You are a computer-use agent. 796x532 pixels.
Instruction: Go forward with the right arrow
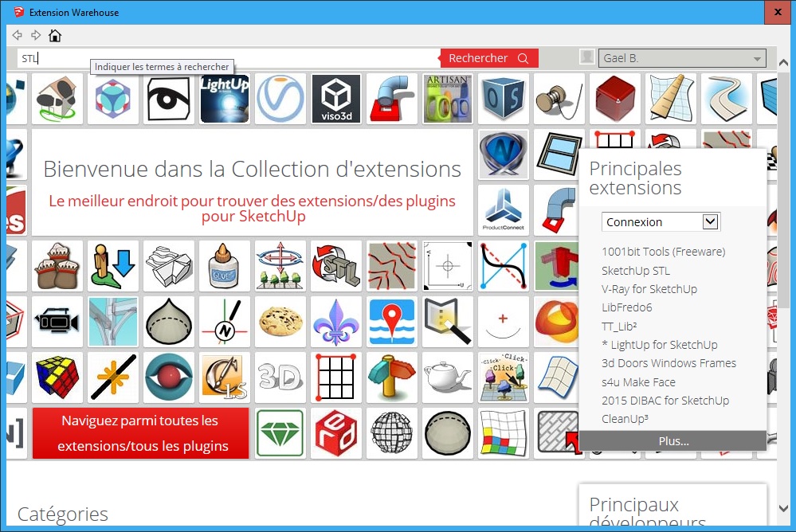pos(36,35)
